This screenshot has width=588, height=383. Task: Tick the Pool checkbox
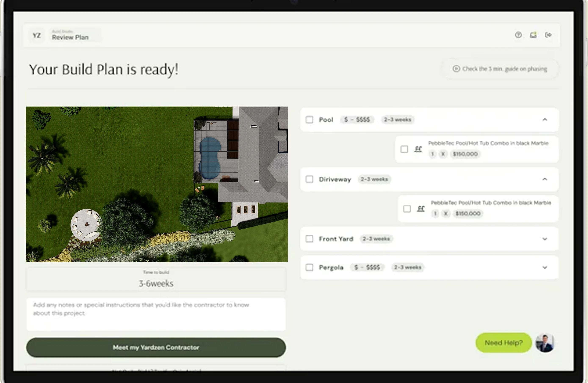click(309, 120)
